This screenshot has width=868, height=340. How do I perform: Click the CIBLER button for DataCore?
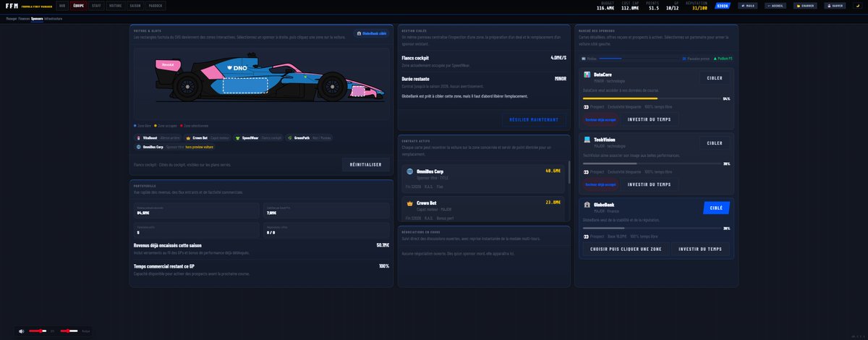pyautogui.click(x=714, y=78)
